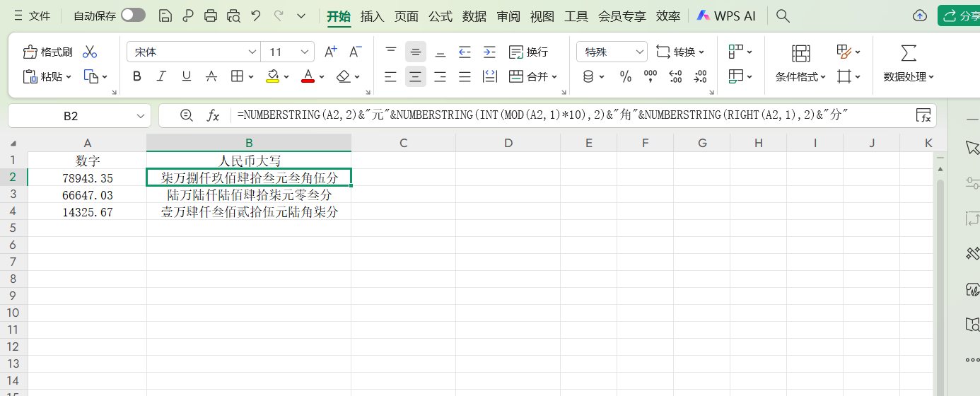
Task: Click the Conditional Formatting (条件格式) button
Action: click(800, 76)
